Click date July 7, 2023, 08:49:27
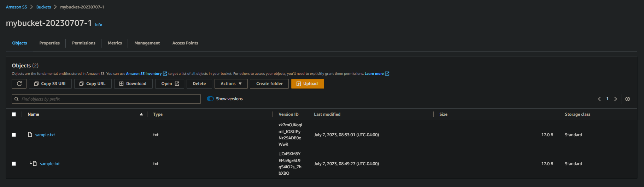Image resolution: width=644 pixels, height=187 pixels. 346,164
